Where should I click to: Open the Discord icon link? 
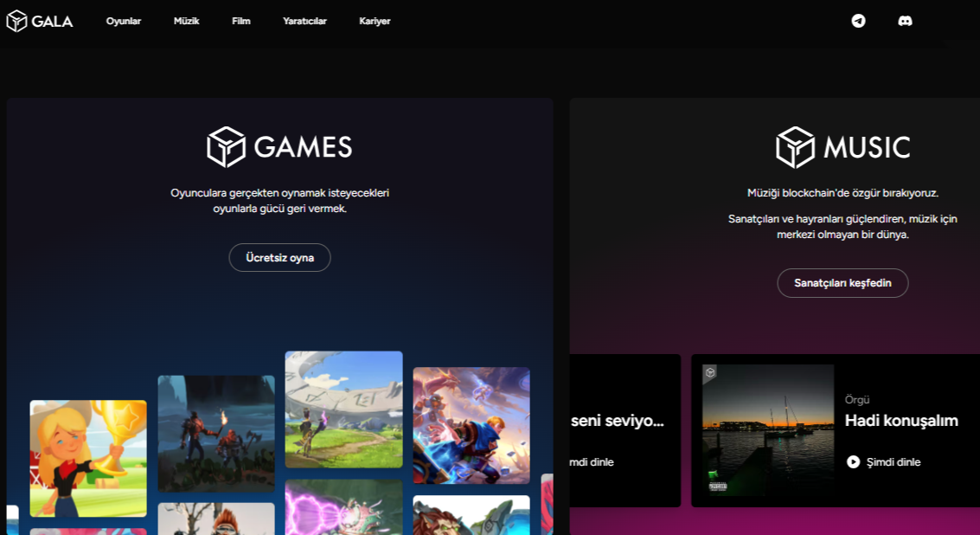coord(905,22)
